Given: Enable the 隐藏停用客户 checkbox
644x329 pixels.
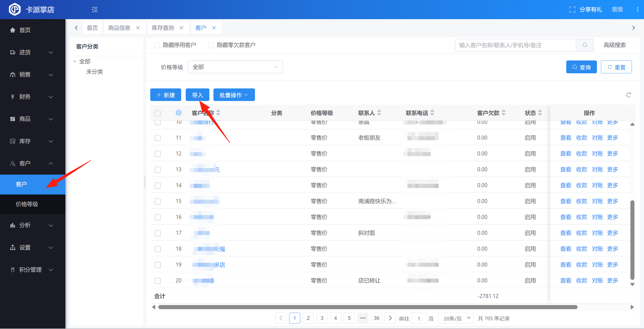Looking at the screenshot, I should pyautogui.click(x=157, y=45).
